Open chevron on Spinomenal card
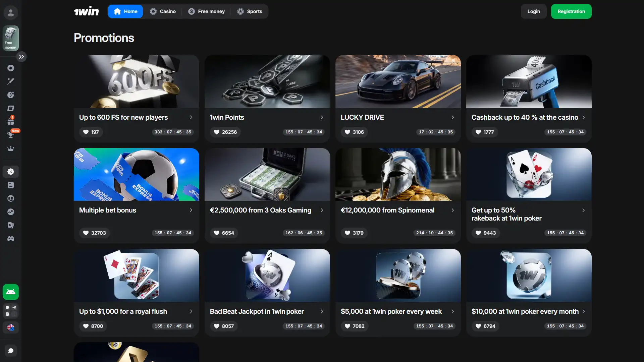Screen dimensions: 644x362 click(x=453, y=210)
